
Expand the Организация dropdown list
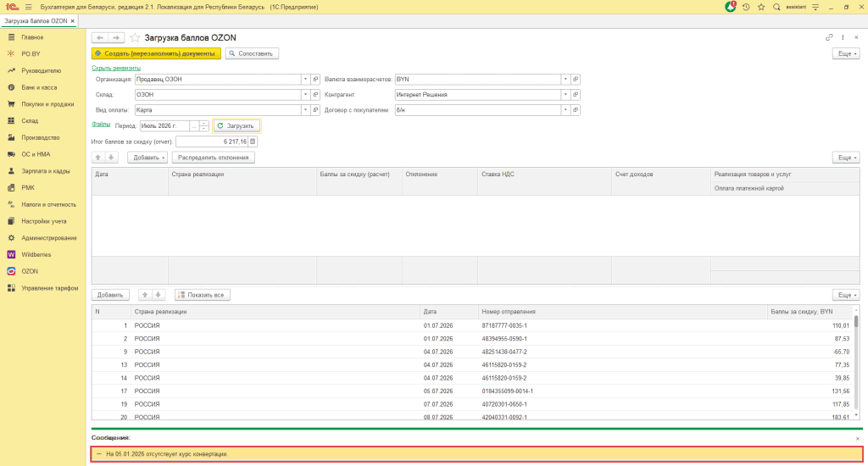click(x=305, y=79)
